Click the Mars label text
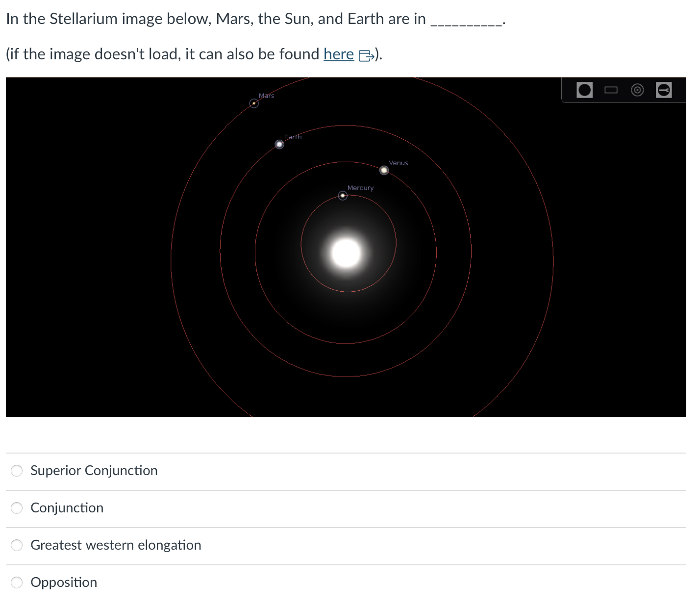Viewport: 700px width, 608px height. pyautogui.click(x=266, y=96)
